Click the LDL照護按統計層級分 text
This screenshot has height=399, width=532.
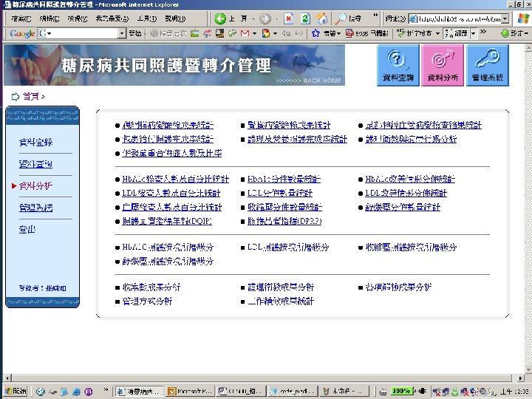point(288,248)
